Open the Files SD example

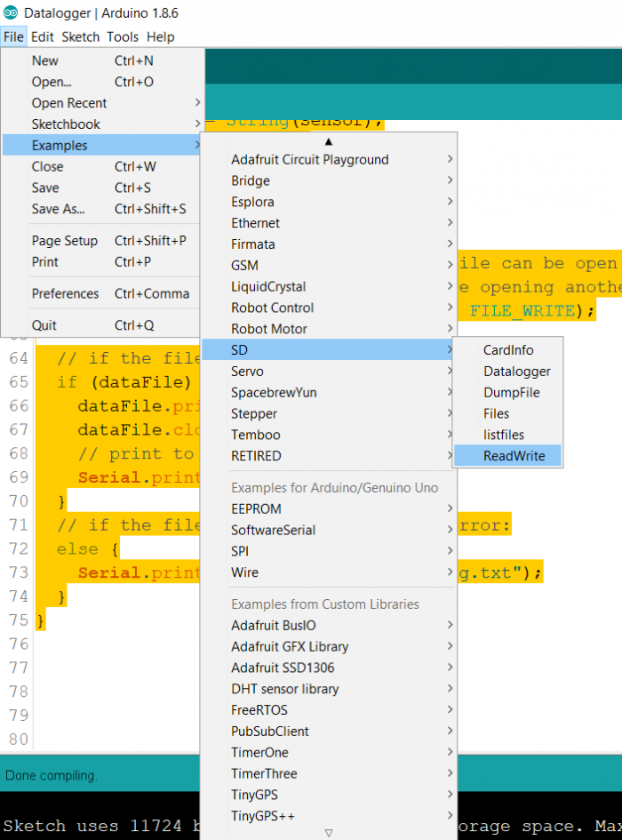coord(507,413)
